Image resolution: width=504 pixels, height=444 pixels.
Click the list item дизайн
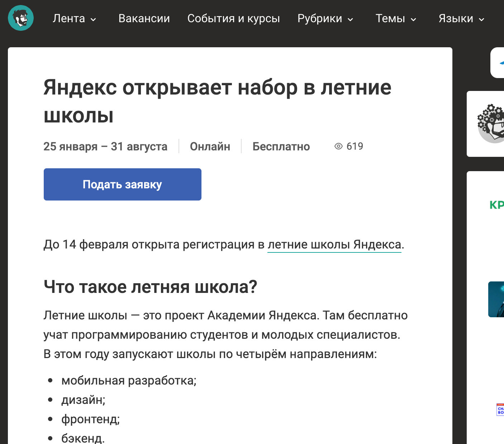coord(83,400)
